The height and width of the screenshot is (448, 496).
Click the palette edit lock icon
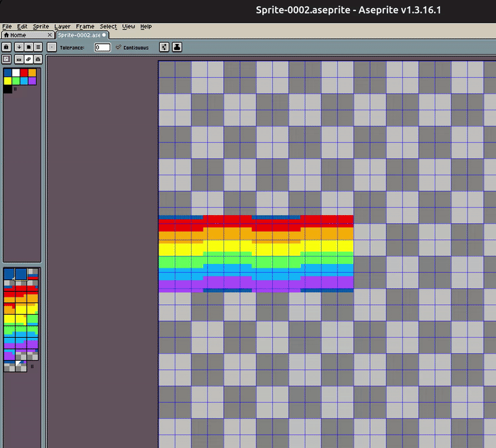6,47
